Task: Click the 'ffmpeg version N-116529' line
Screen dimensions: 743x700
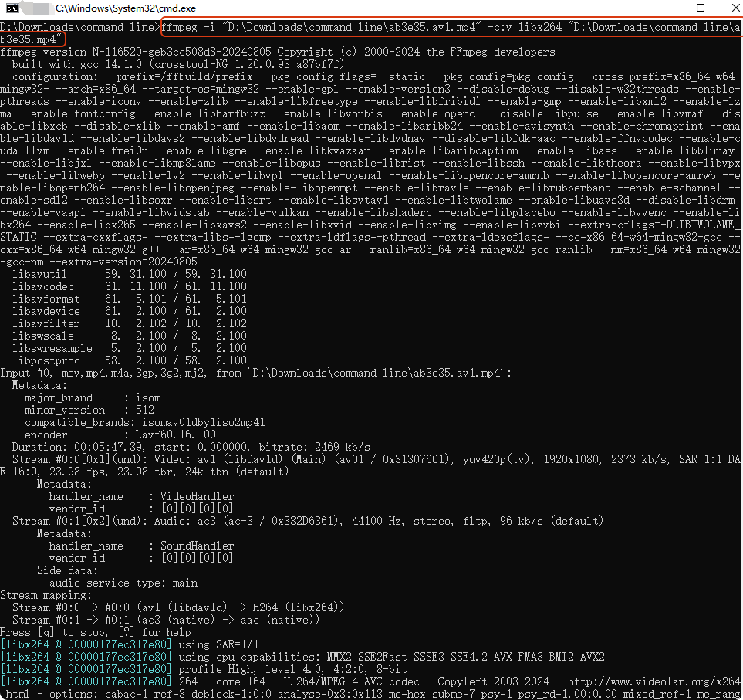Action: pos(278,52)
